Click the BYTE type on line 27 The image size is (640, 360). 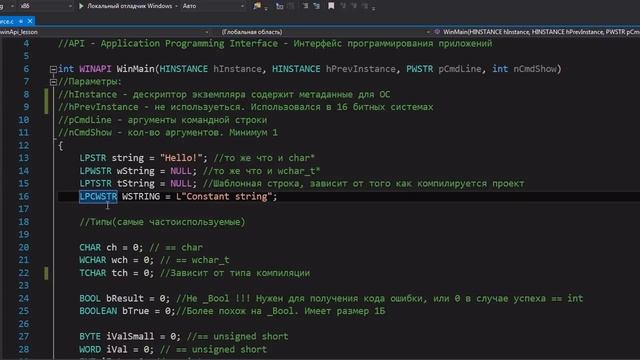pyautogui.click(x=90, y=336)
